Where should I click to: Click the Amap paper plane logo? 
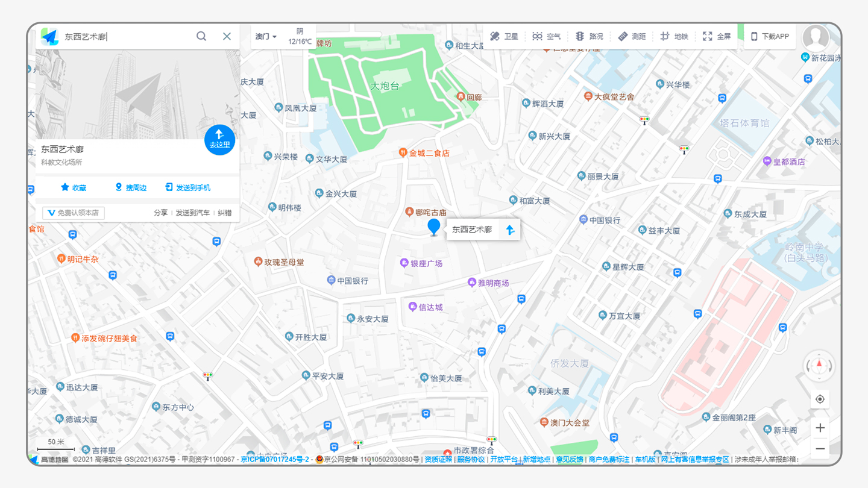49,37
